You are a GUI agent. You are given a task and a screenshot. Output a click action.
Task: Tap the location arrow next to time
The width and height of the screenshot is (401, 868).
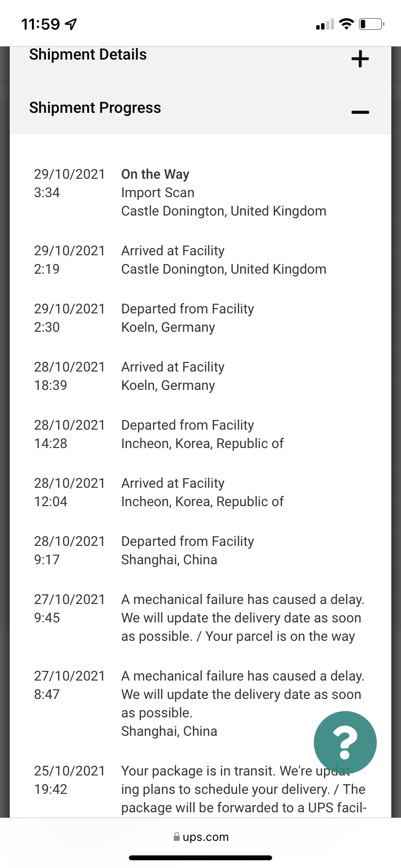pos(71,24)
